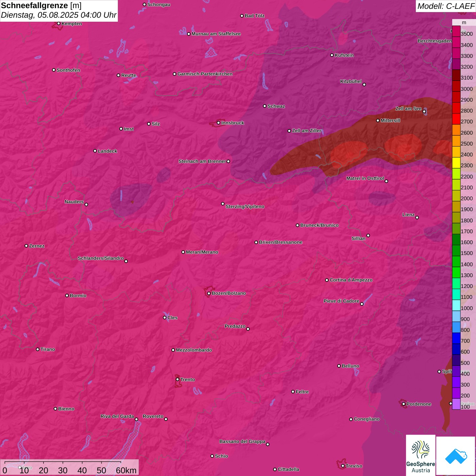Click the 300 m purple legend swatch
Screen dimensions: 476x476
tap(456, 382)
